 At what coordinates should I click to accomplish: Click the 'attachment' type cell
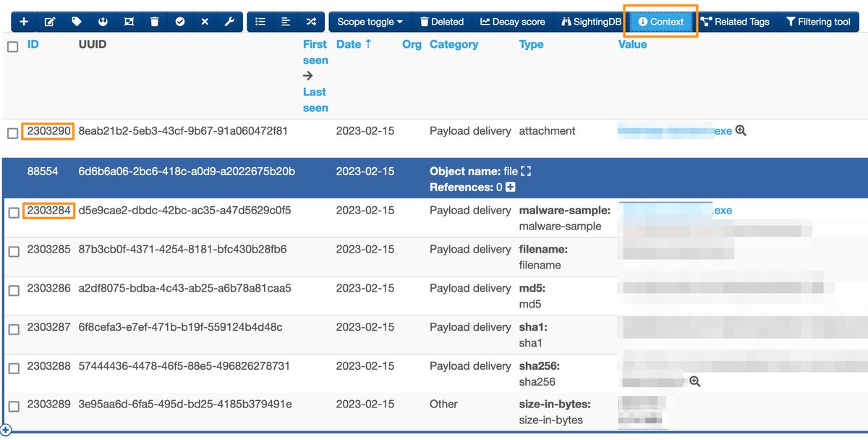548,131
